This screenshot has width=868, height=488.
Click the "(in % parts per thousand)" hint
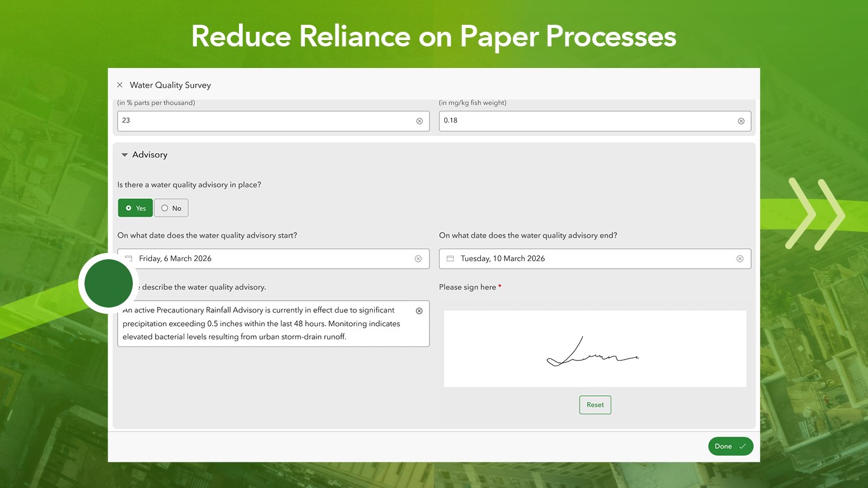point(156,103)
